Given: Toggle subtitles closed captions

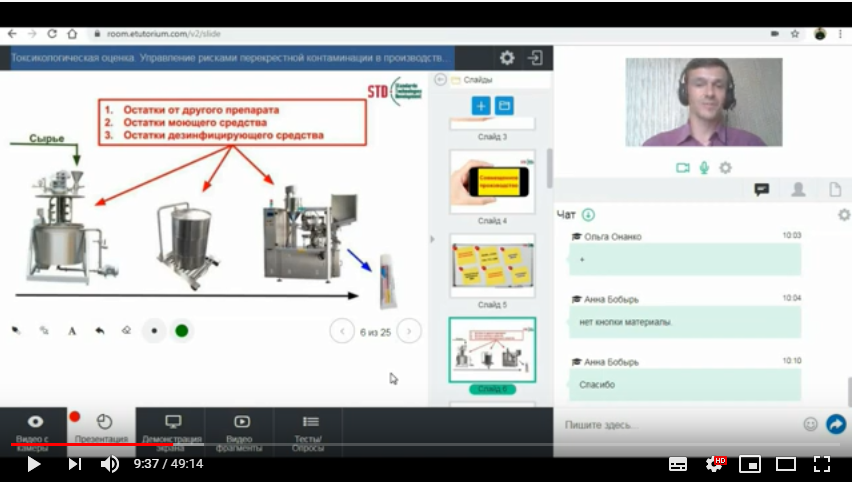Looking at the screenshot, I should [x=678, y=464].
